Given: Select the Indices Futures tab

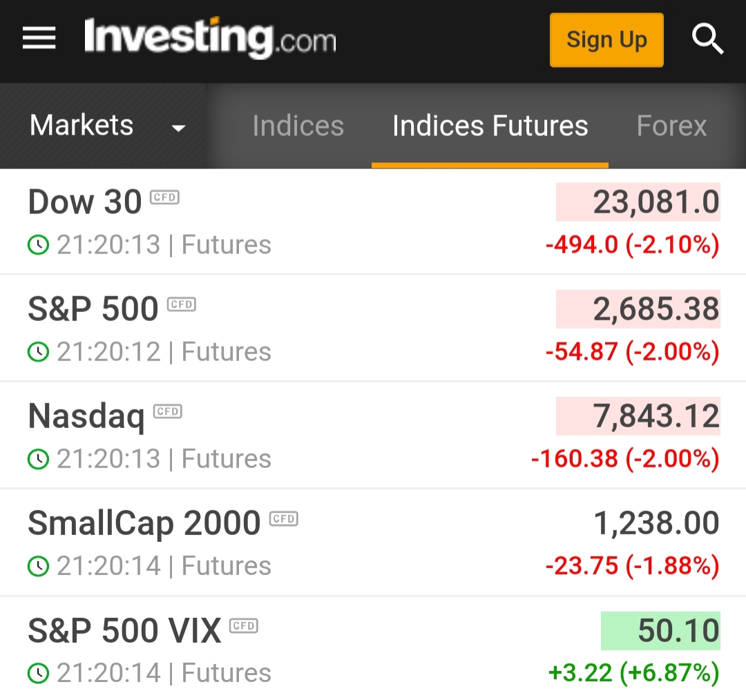Looking at the screenshot, I should [x=490, y=126].
